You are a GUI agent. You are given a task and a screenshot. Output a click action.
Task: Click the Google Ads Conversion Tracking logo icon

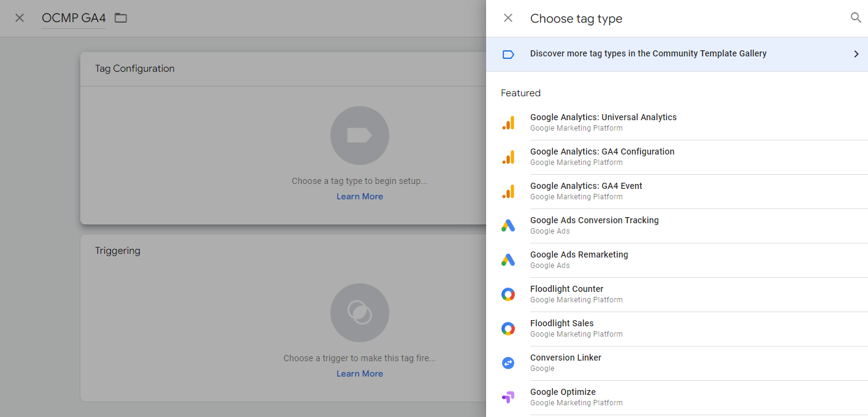tap(508, 226)
